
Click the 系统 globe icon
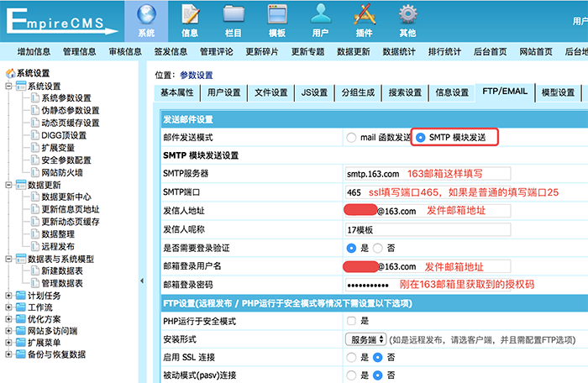point(146,14)
